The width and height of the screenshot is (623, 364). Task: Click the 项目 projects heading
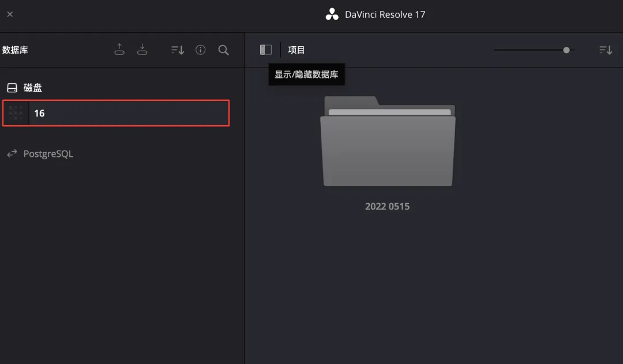297,50
